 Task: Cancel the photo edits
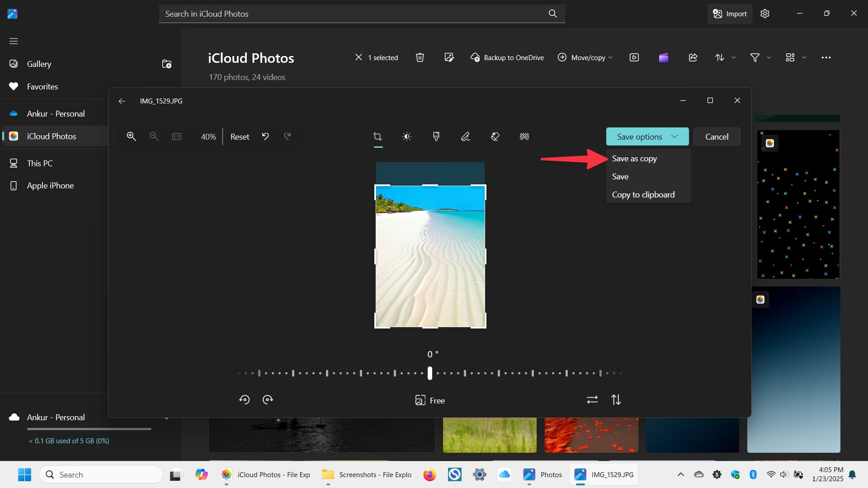(717, 136)
